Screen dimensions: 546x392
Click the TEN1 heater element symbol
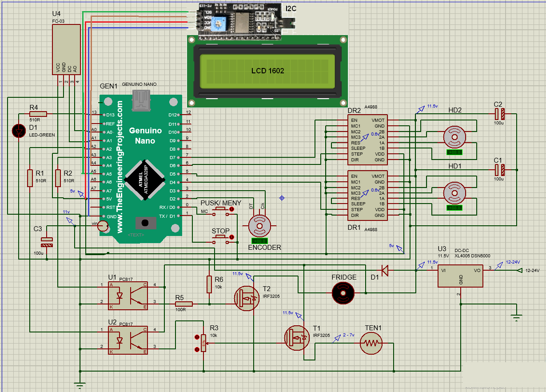(371, 343)
